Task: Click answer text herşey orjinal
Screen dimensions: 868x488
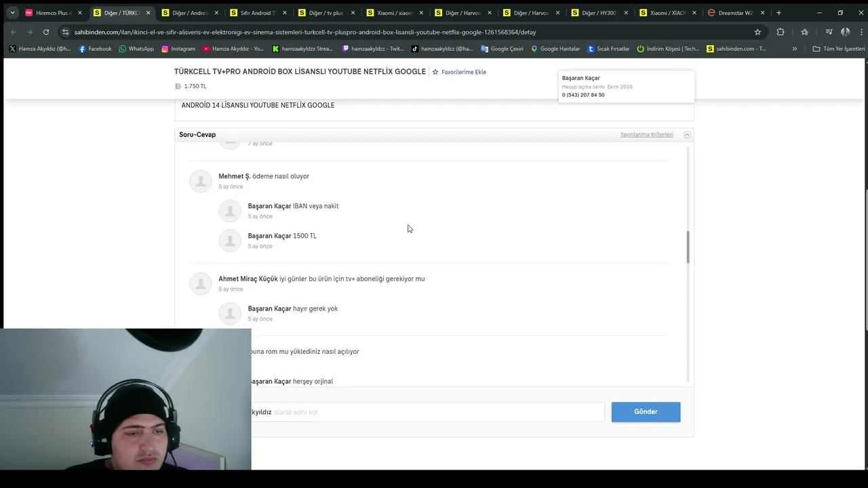Action: [x=313, y=382]
